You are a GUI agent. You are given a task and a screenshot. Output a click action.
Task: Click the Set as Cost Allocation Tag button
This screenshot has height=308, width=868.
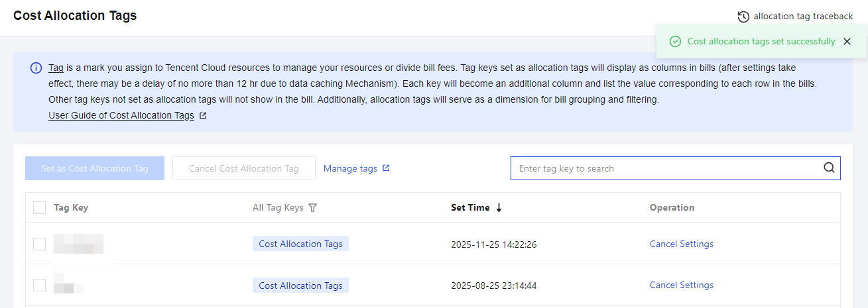[x=95, y=168]
